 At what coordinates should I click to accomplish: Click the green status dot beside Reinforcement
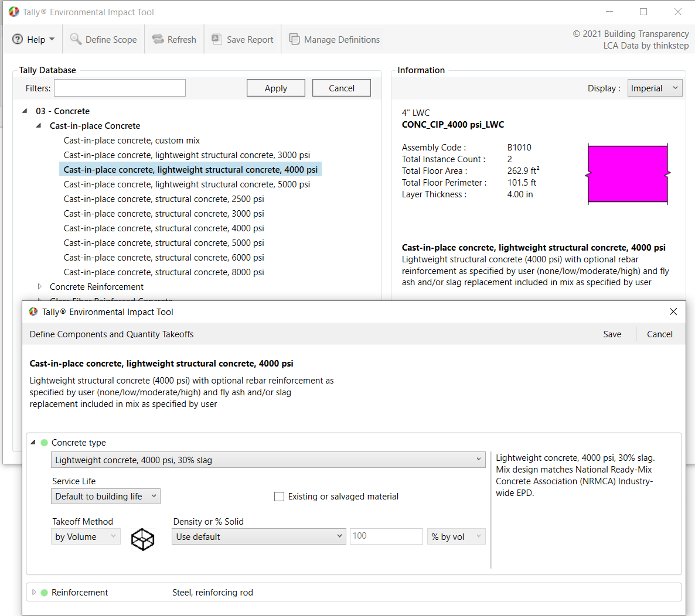click(x=44, y=593)
